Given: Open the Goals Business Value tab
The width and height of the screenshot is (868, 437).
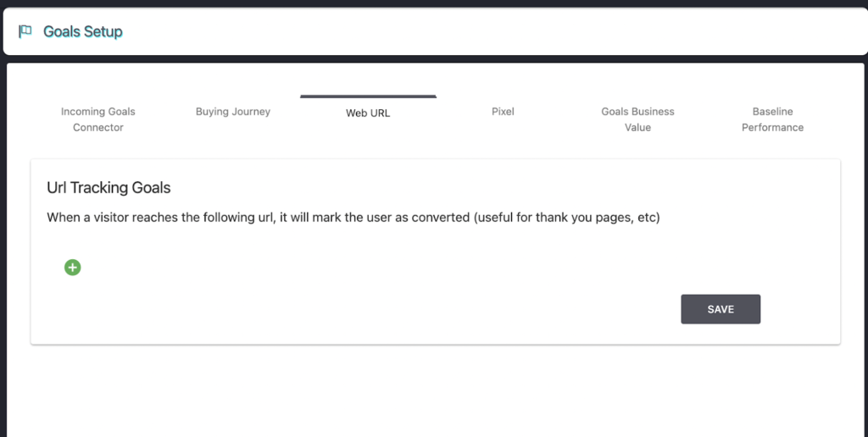Looking at the screenshot, I should point(637,119).
